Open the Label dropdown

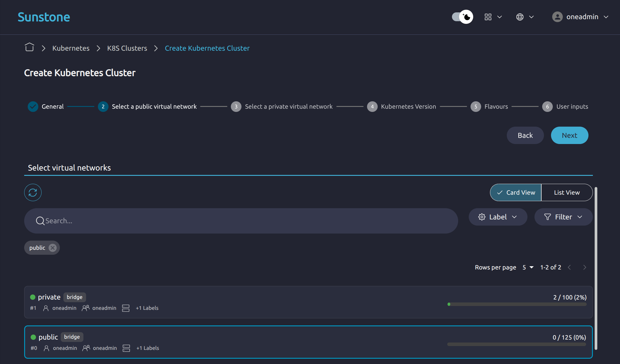498,217
